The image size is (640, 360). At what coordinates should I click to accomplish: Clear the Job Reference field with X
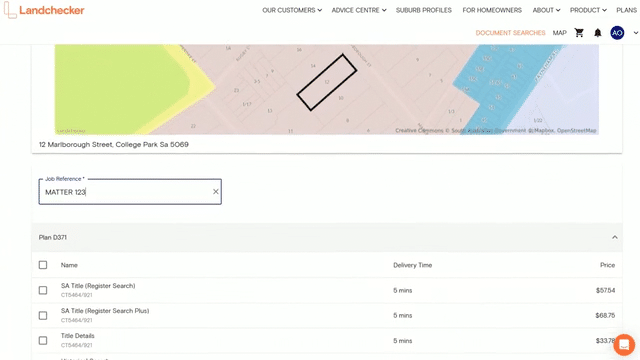tap(216, 191)
